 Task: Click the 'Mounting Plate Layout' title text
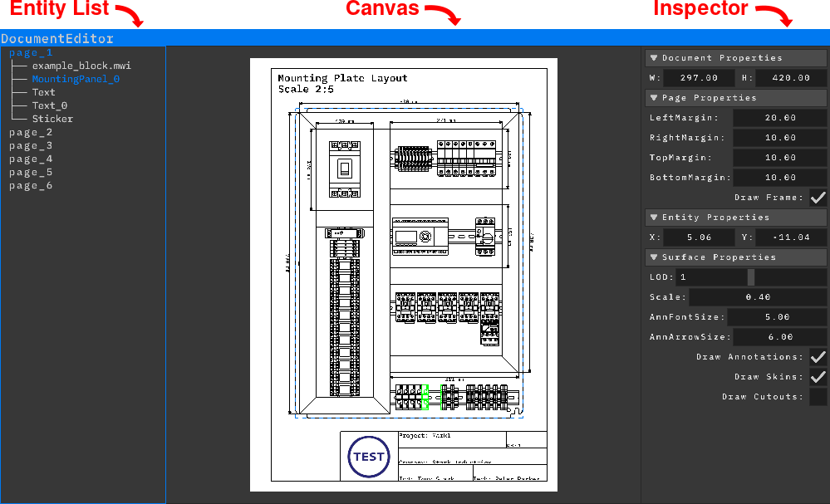pyautogui.click(x=342, y=78)
